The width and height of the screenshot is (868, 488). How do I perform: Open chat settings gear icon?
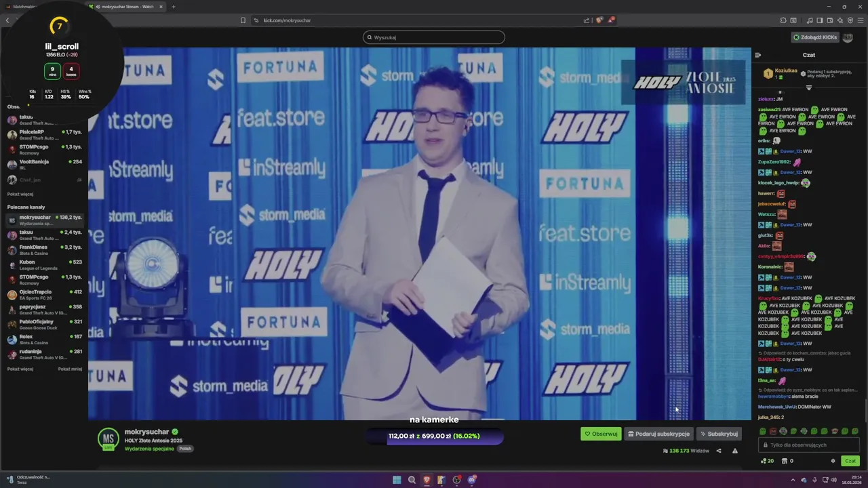(833, 461)
